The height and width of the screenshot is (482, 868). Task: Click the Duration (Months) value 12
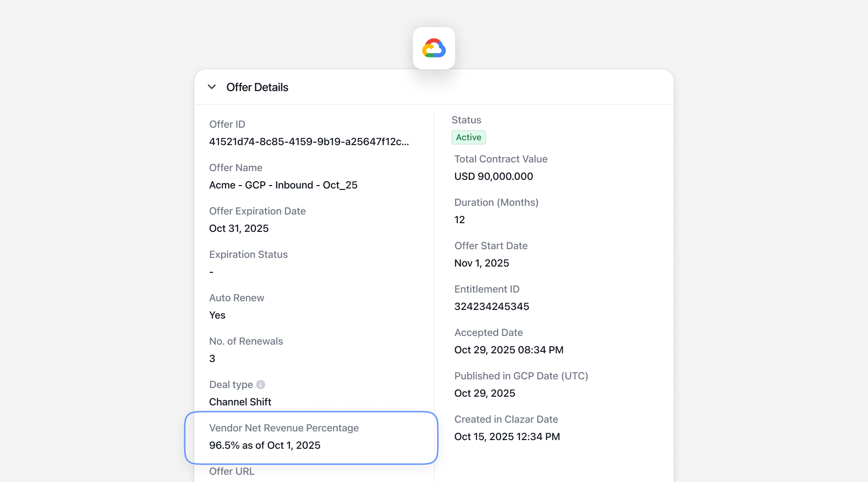(460, 220)
